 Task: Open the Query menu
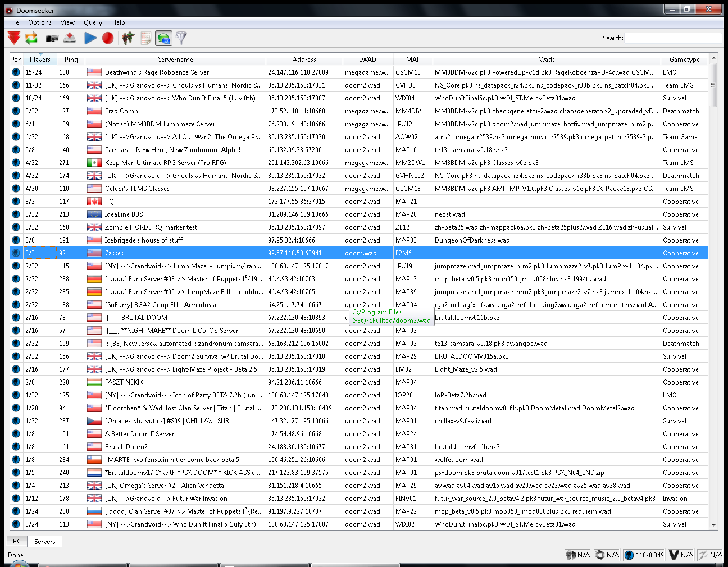(93, 22)
